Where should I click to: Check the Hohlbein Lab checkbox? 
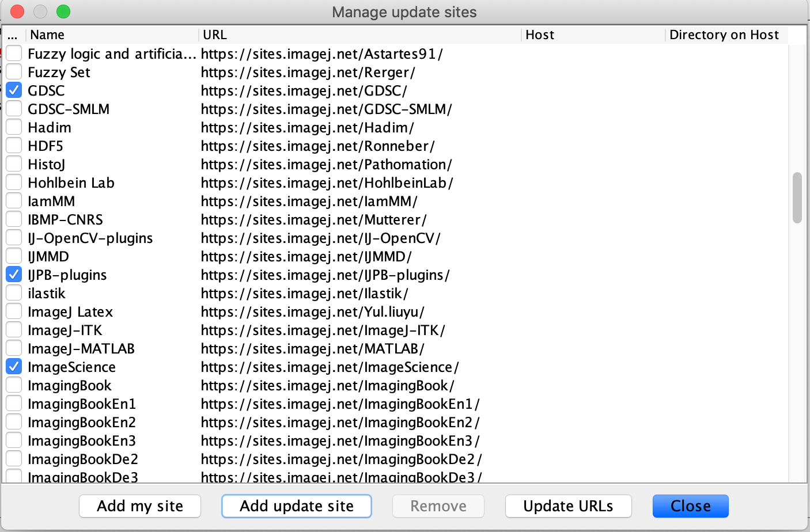point(14,183)
